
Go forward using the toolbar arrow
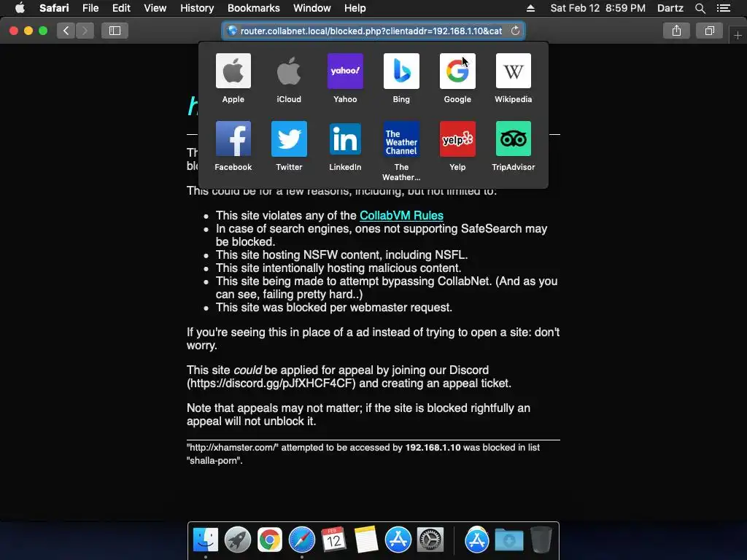click(x=85, y=31)
